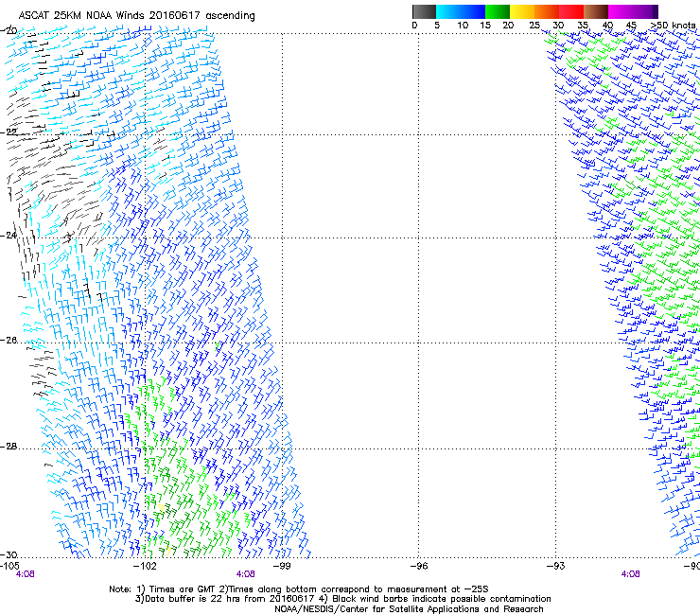Click the 'Data buffer is 22 hrs' note line
Viewport: 700px width, 615px height.
click(x=342, y=599)
